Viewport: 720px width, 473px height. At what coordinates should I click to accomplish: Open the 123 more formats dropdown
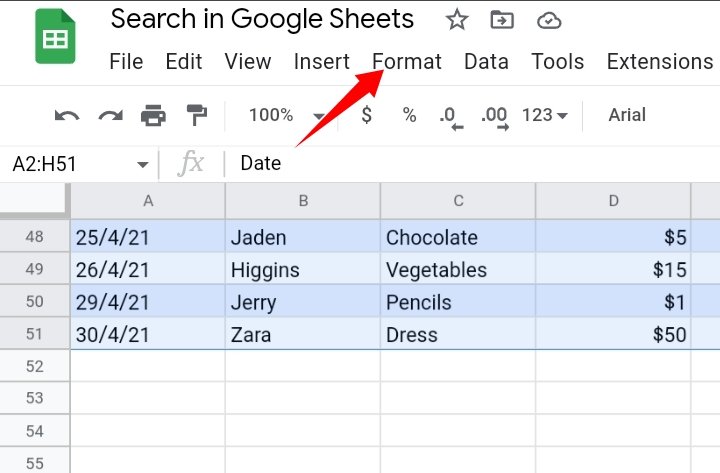tap(545, 115)
